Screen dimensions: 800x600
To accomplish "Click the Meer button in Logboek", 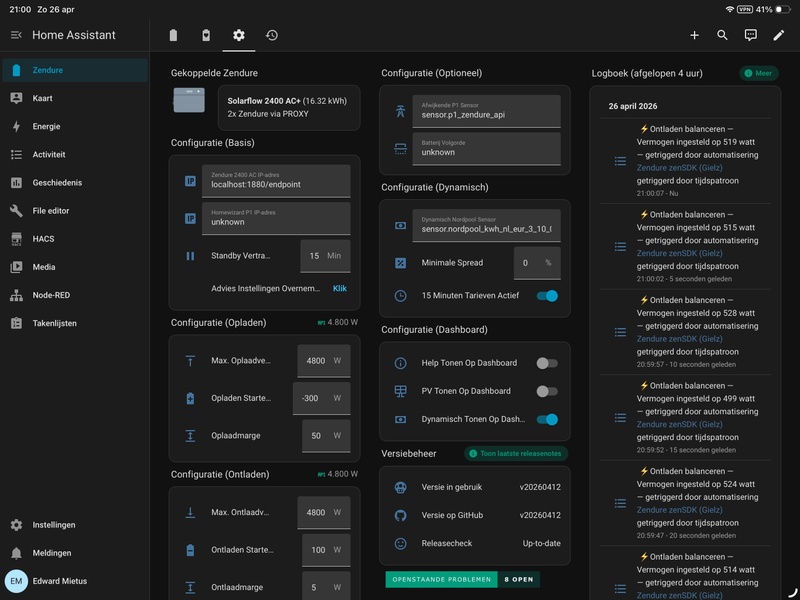I will [x=759, y=73].
